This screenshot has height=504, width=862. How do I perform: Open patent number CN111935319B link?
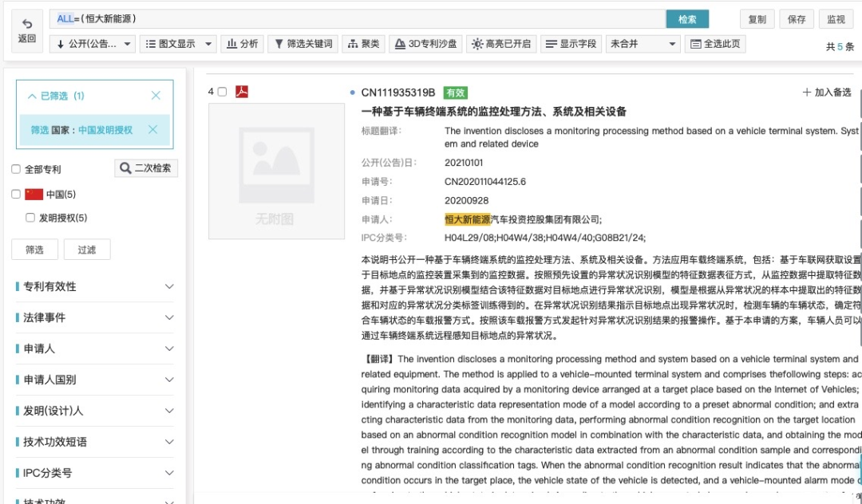pyautogui.click(x=398, y=93)
